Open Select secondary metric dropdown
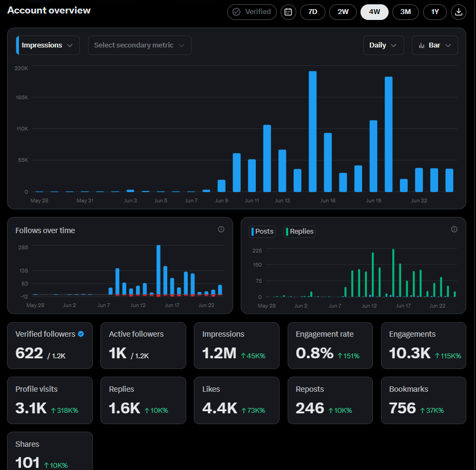 click(x=140, y=45)
